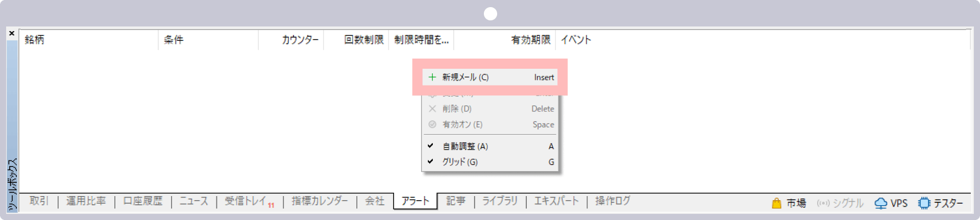Click the circle check icon beside 有効オン
Screen dimensions: 980x220
pos(432,125)
